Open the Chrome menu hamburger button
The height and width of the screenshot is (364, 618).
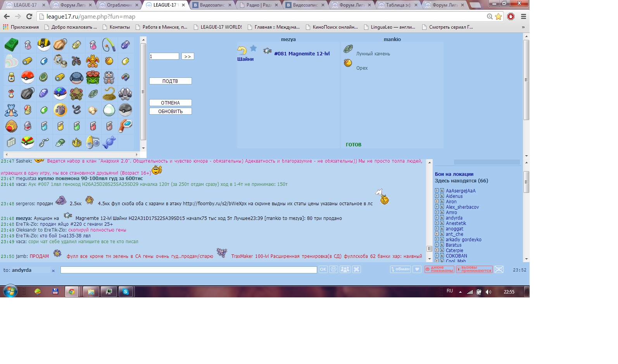(523, 17)
